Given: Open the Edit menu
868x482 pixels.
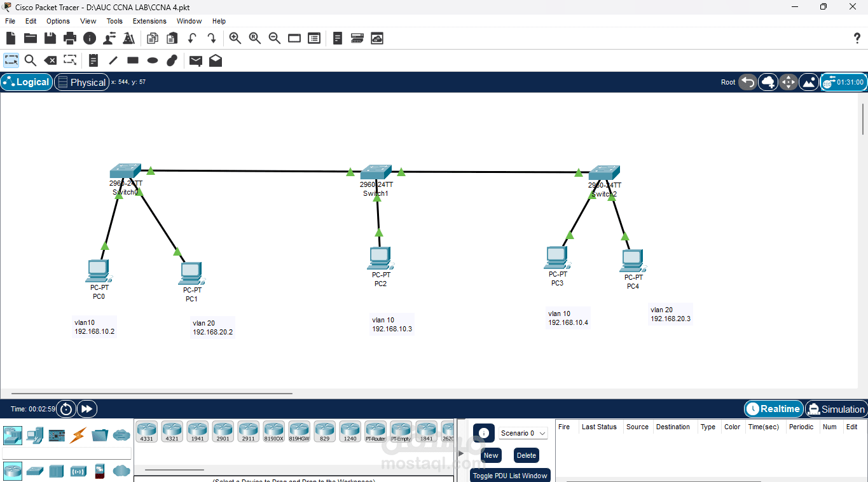Looking at the screenshot, I should (31, 21).
